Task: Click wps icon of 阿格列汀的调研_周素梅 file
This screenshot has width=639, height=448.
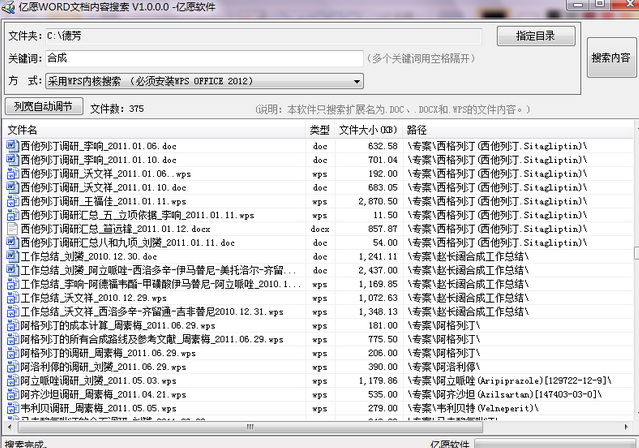Action: (x=13, y=353)
